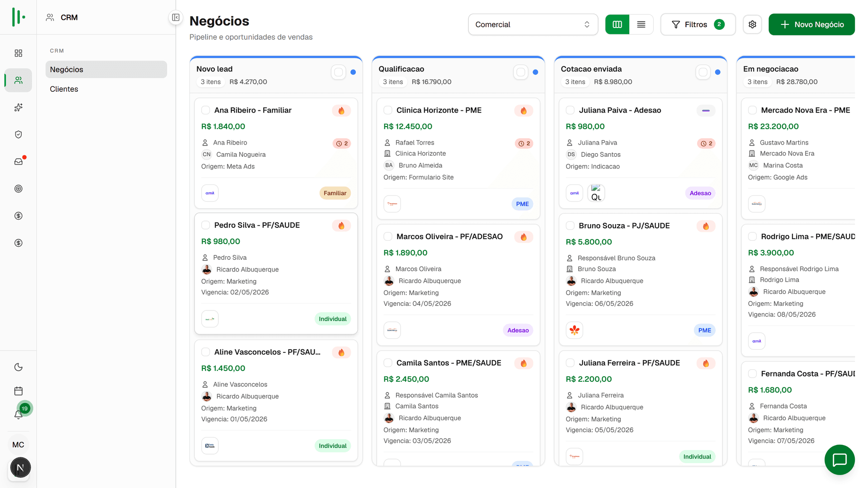The height and width of the screenshot is (488, 868).
Task: Open MC user avatar
Action: click(x=18, y=445)
